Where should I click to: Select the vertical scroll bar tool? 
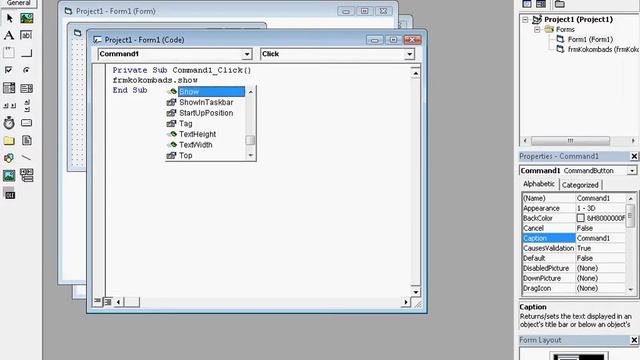coord(27,105)
